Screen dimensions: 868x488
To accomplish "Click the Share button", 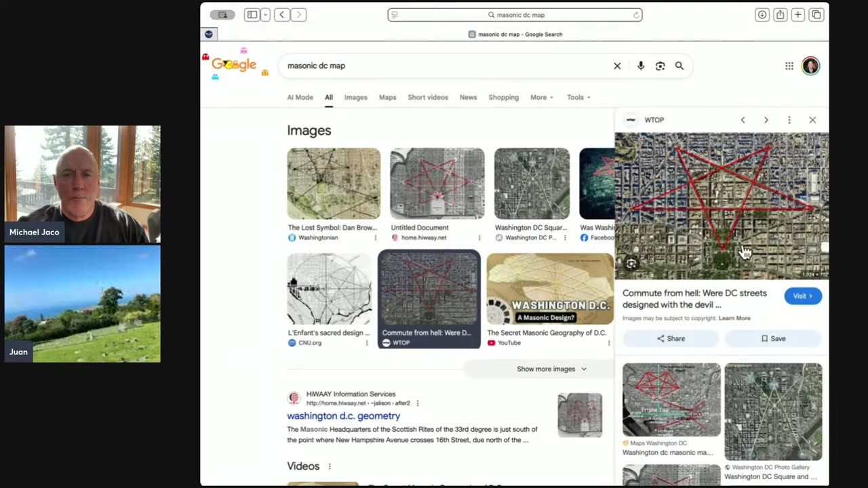I will [671, 338].
